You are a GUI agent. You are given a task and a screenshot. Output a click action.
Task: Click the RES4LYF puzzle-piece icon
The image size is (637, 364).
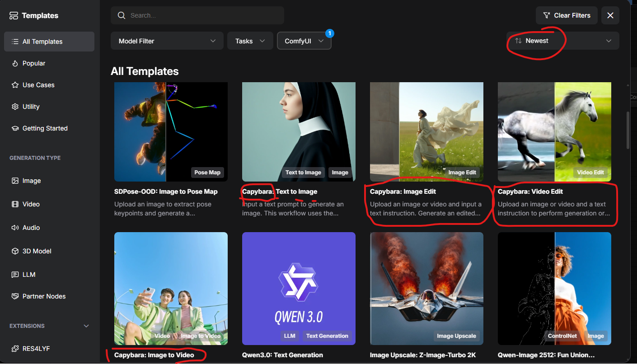(x=14, y=349)
